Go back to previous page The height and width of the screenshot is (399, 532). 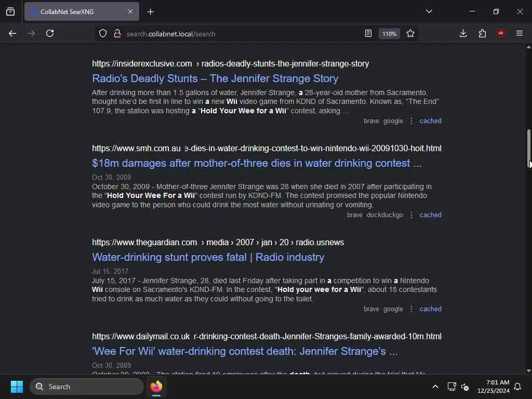(x=12, y=33)
